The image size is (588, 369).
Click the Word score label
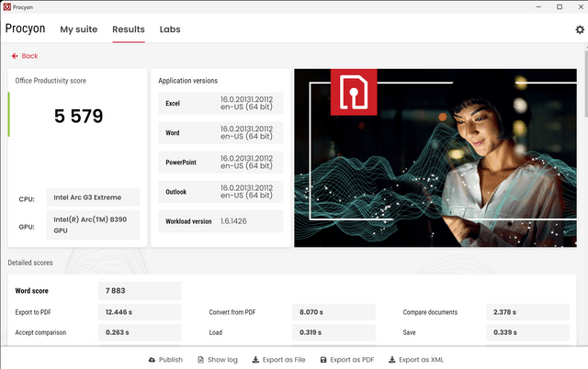click(32, 291)
